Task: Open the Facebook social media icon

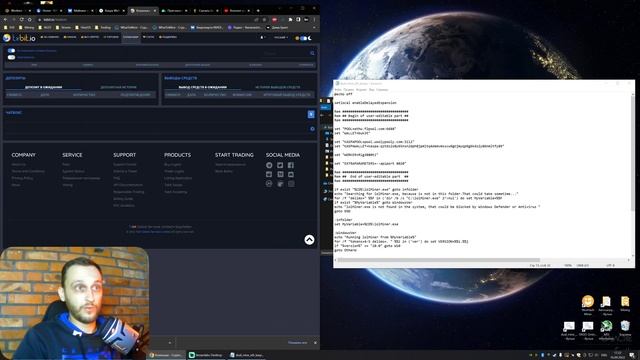Action: coord(291,165)
